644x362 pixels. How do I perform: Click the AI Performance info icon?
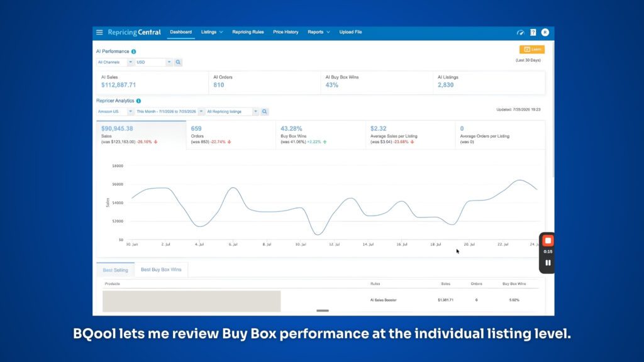pyautogui.click(x=133, y=52)
